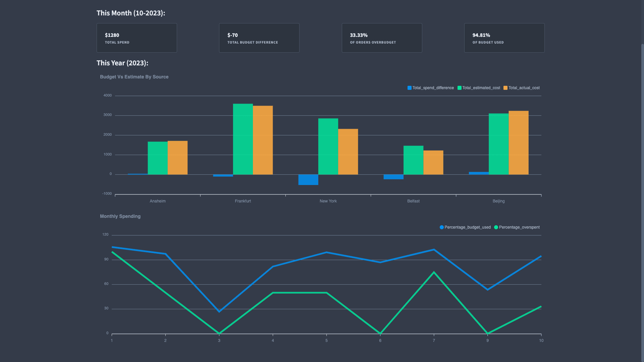Toggle Total_estimated_cost legend swatch
The height and width of the screenshot is (362, 644).
[x=460, y=88]
